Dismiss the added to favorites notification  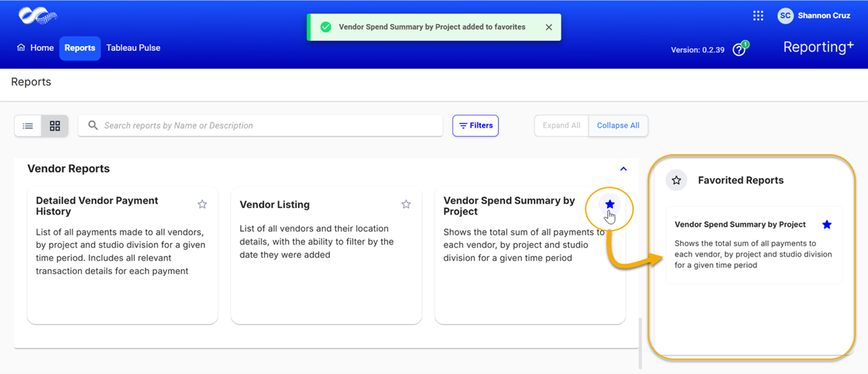(549, 27)
